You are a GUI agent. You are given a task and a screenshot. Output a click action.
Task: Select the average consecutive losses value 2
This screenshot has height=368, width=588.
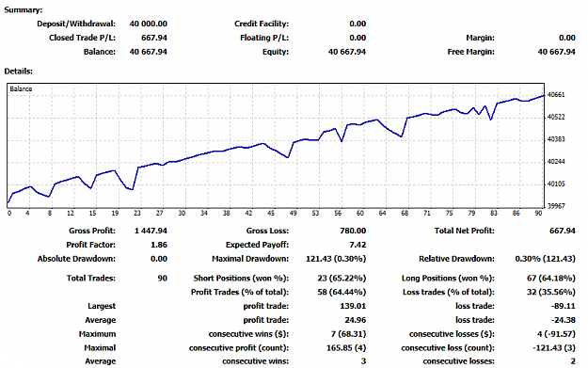[573, 361]
